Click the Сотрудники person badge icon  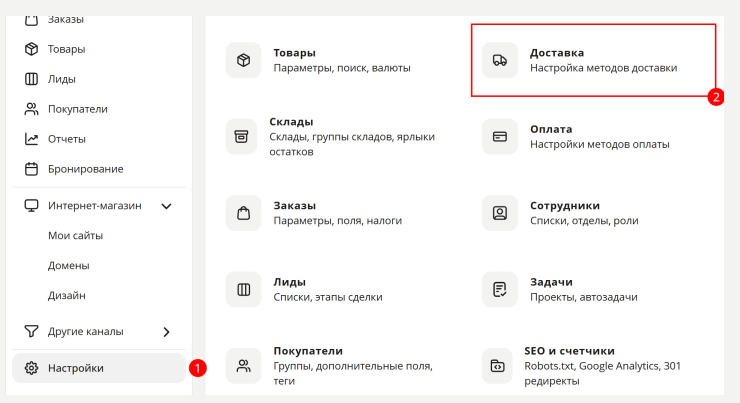(x=500, y=213)
